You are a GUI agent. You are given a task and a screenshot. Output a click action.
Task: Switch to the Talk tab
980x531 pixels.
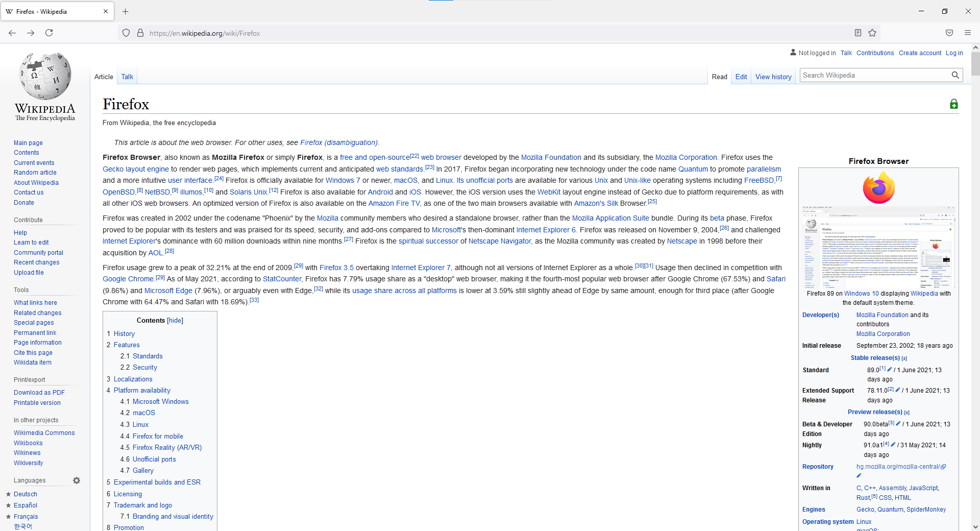pyautogui.click(x=127, y=77)
